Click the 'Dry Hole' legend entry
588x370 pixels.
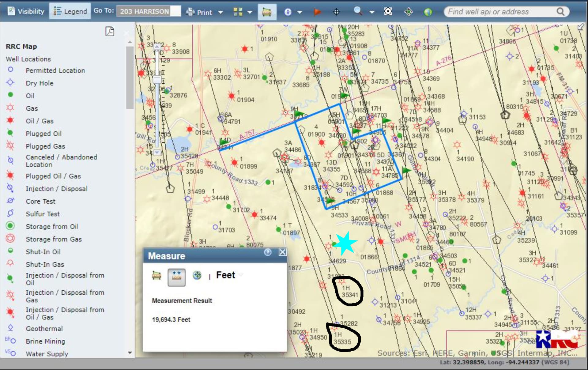tap(40, 83)
